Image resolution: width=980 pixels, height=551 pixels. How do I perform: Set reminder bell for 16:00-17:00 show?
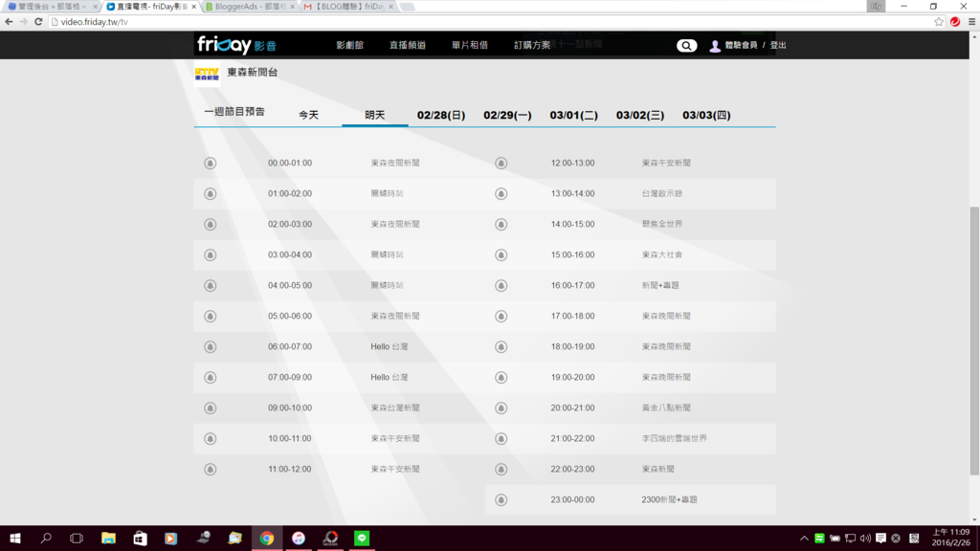[x=501, y=285]
